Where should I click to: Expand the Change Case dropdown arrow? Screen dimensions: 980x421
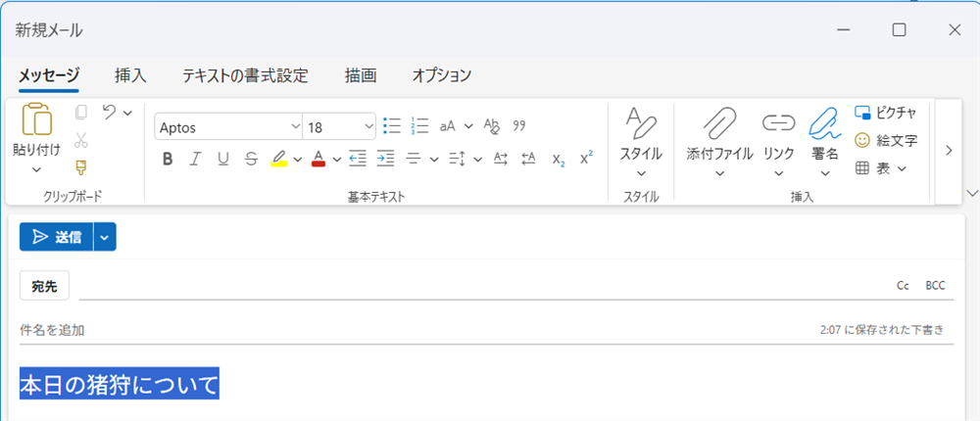468,126
